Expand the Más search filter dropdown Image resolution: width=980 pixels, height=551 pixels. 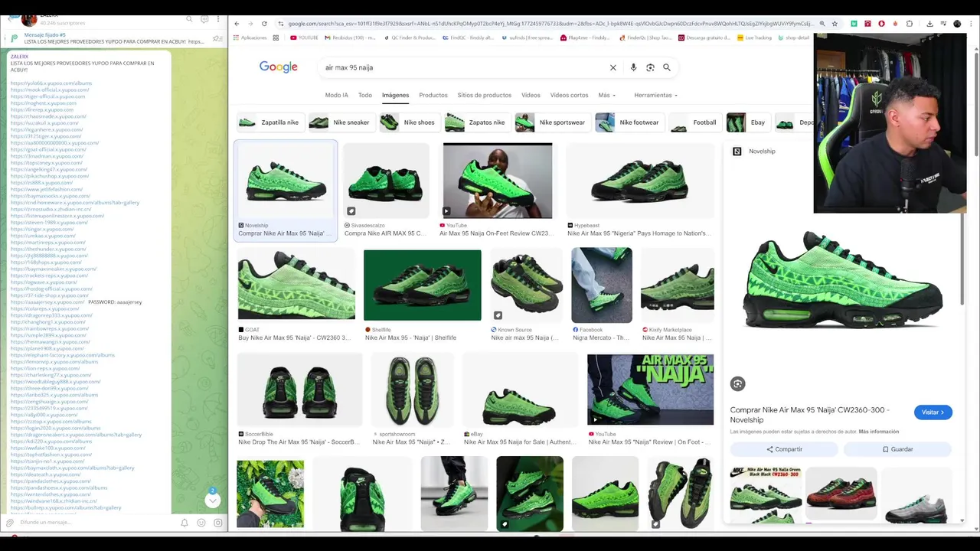tap(607, 95)
